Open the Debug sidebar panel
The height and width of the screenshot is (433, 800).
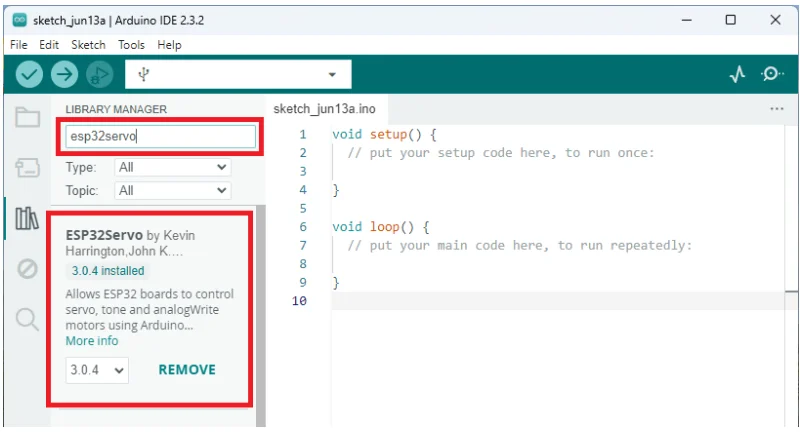coord(27,268)
